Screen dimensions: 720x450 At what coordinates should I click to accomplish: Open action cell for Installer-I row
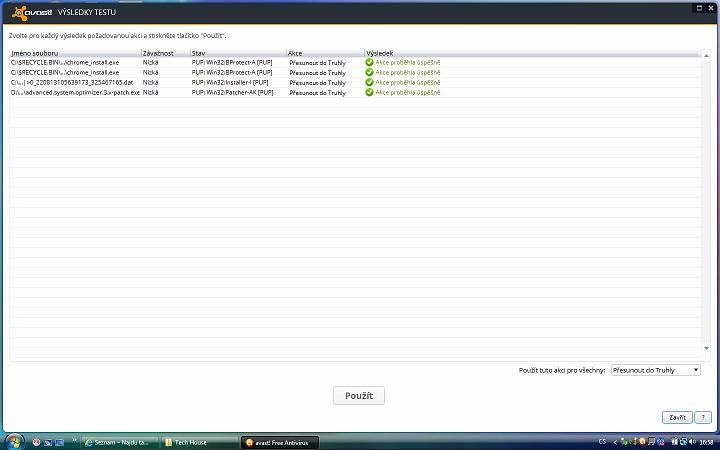point(317,83)
